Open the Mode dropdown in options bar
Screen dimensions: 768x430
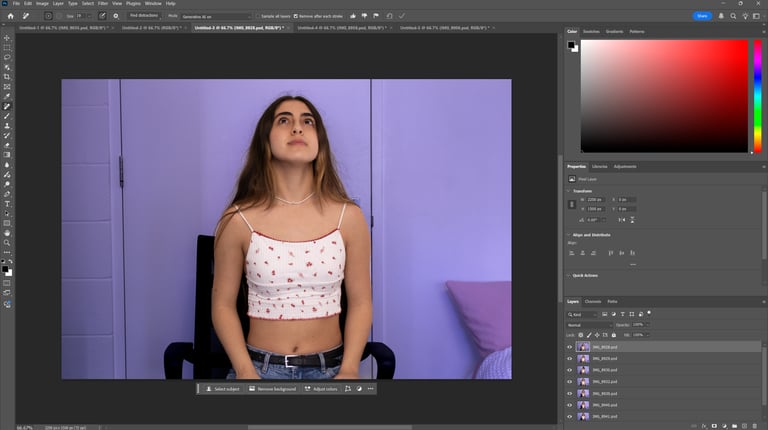[x=216, y=16]
